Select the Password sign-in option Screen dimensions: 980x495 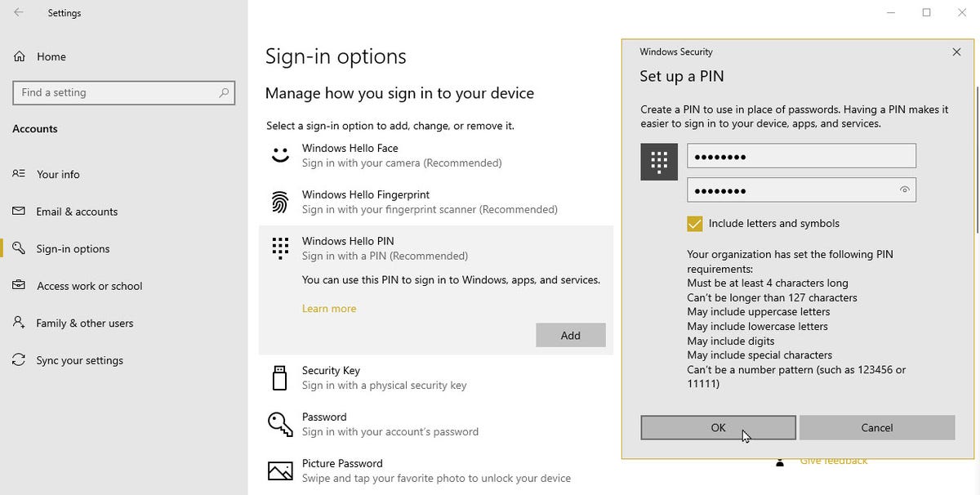[435, 424]
